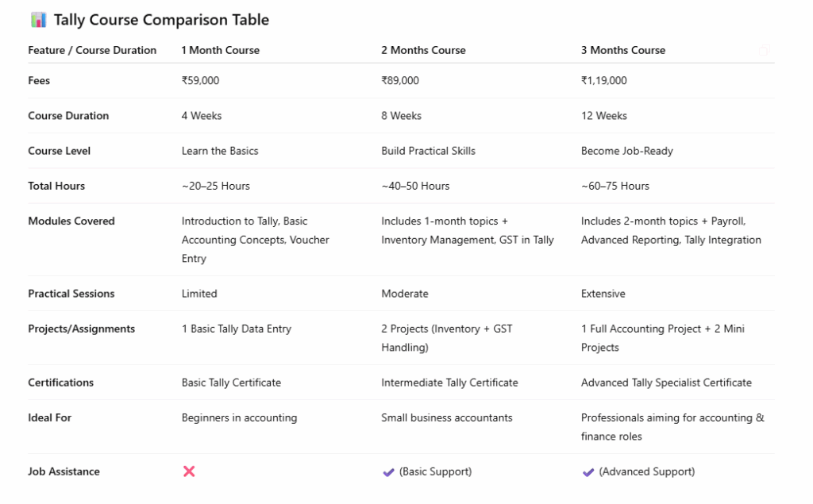Click the bar chart emoji icon in title
Image resolution: width=813 pixels, height=504 pixels.
point(38,20)
